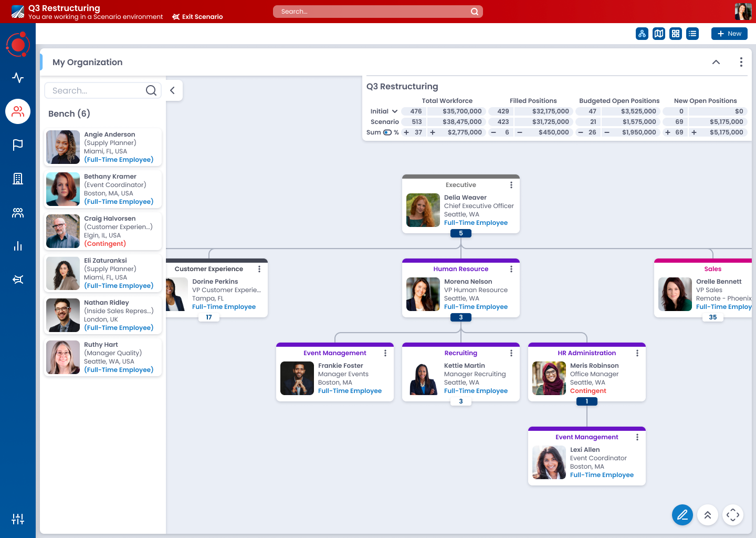Click the fit-to-screen focus icon

pos(732,515)
